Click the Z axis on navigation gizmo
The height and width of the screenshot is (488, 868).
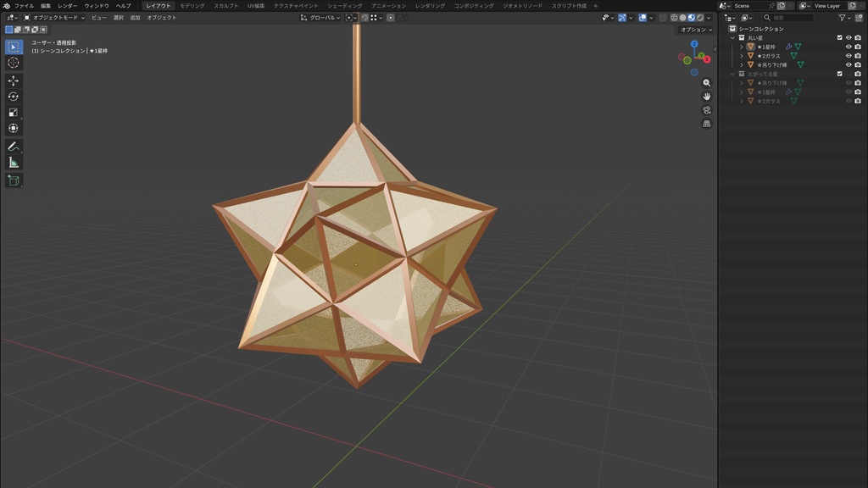pos(694,44)
